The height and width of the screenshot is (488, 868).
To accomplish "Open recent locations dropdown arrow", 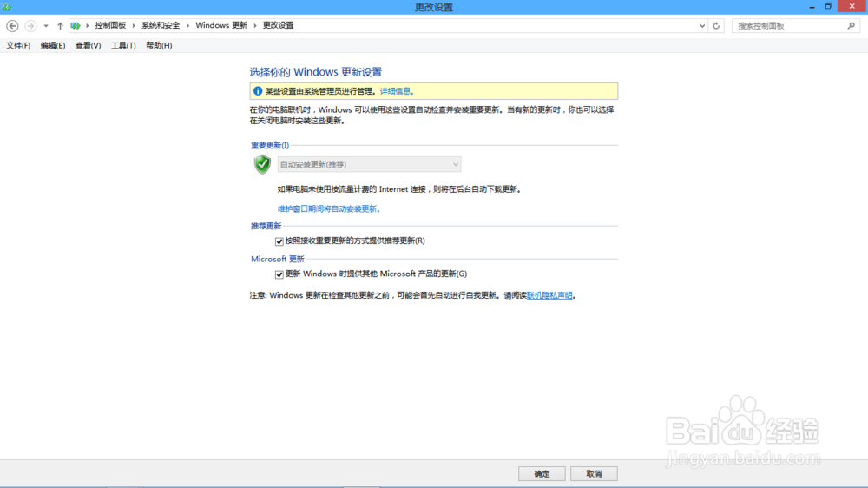I will click(46, 25).
